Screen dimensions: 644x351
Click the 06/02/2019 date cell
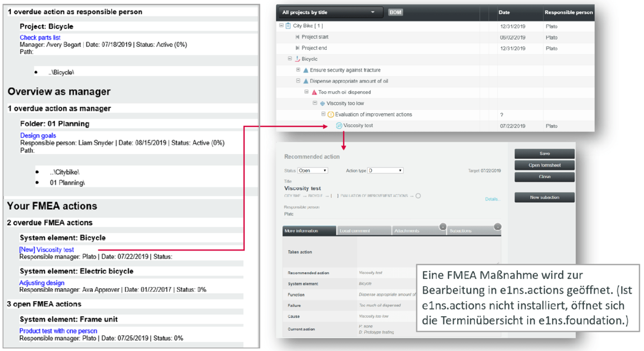pyautogui.click(x=513, y=38)
